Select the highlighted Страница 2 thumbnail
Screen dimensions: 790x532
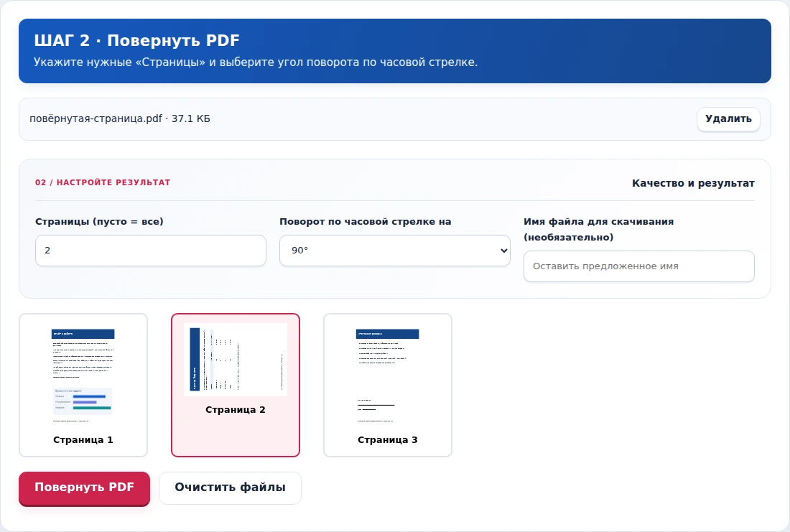(236, 386)
